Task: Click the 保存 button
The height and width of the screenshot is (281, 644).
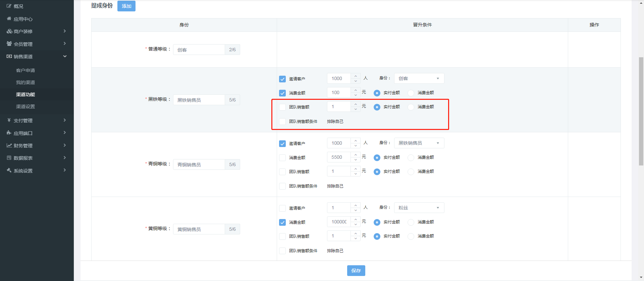Action: click(x=356, y=271)
